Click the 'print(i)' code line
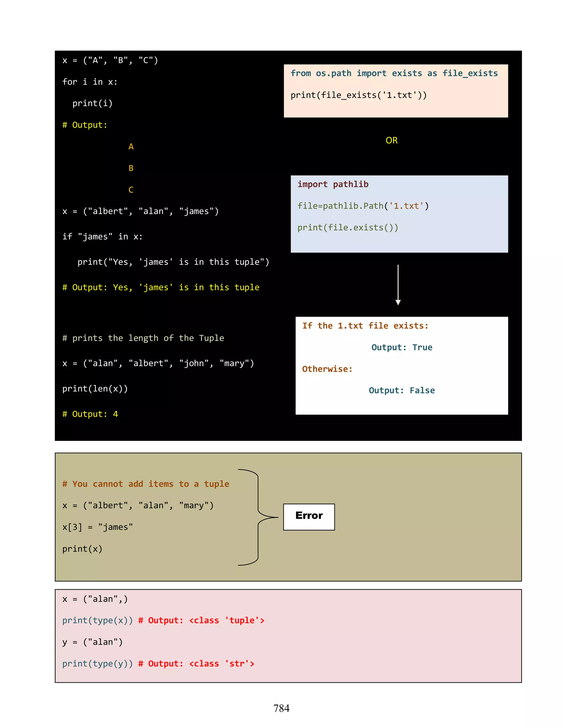The height and width of the screenshot is (728, 563). [92, 103]
